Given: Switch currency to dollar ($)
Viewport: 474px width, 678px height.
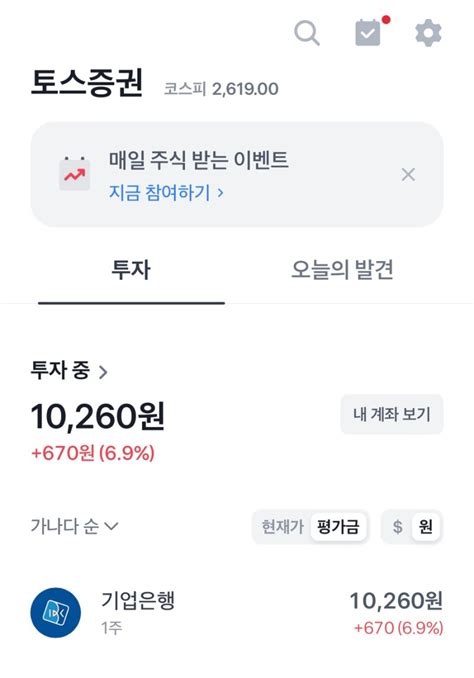Looking at the screenshot, I should pos(397,527).
